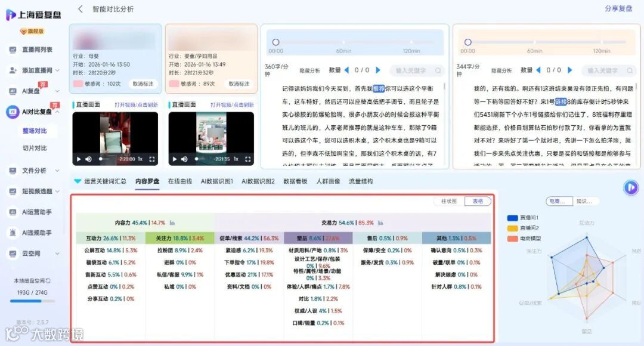Click 取消标注 on the 婴童/孕妇用品 card
Image resolution: width=644 pixels, height=346 pixels.
[x=239, y=84]
